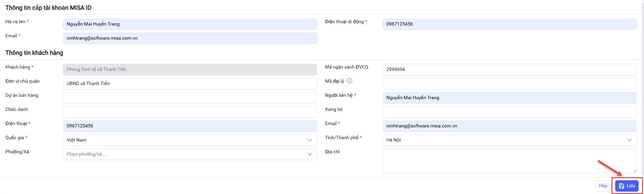The height and width of the screenshot is (194, 644).
Task: Click the Hủy cancel button
Action: (603, 186)
